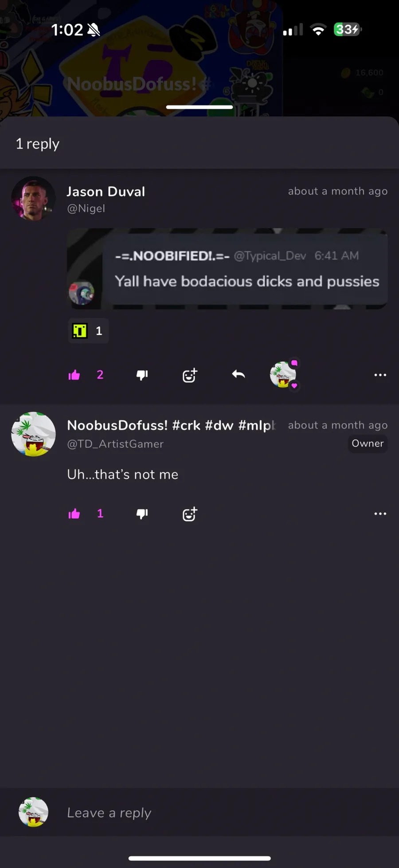Dislike the "Uh...that's not me" reply
The height and width of the screenshot is (868, 399).
click(x=142, y=514)
